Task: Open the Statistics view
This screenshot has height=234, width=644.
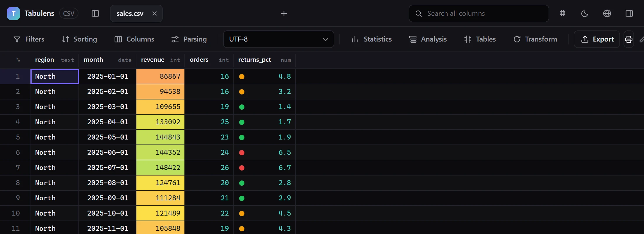Action: (372, 39)
